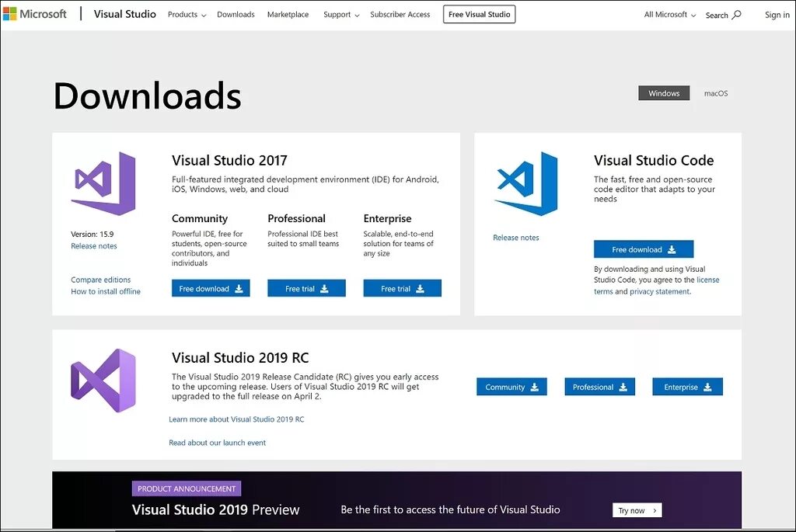Click download arrow on VS Code Free download
Screen dimensions: 796x532
coord(672,249)
